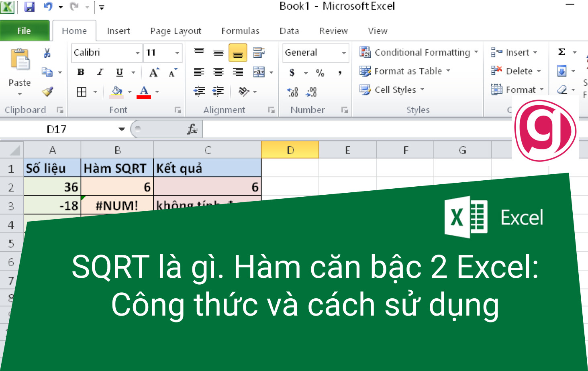The width and height of the screenshot is (588, 371).
Task: Switch to the Page Layout tab
Action: (176, 31)
